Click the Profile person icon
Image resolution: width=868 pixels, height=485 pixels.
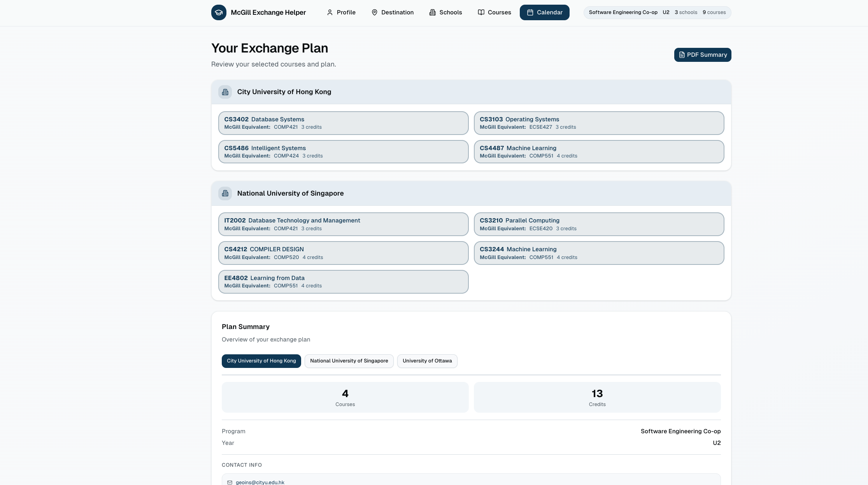[330, 12]
